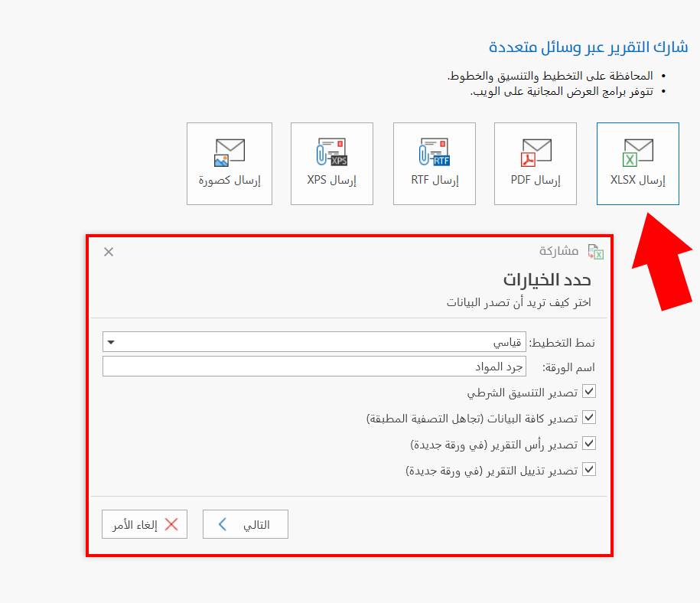Uncheck تصدير تذييل التقرير checkbox
The image size is (700, 603).
[x=589, y=469]
